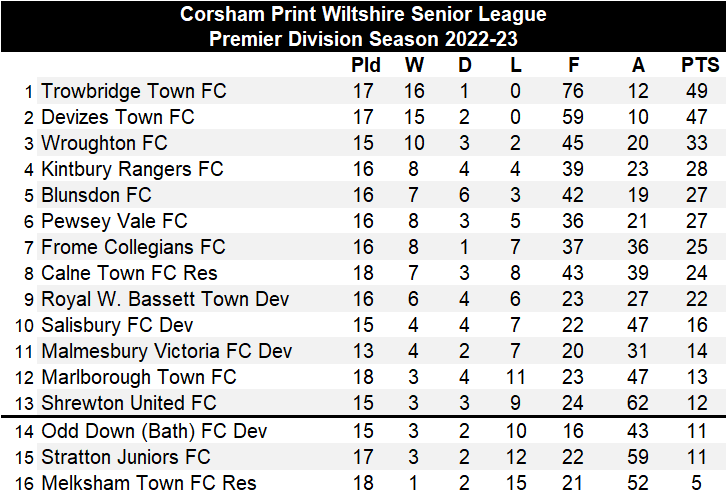The image size is (726, 496).
Task: Click the Salisbury FC Dev name
Action: click(x=117, y=325)
